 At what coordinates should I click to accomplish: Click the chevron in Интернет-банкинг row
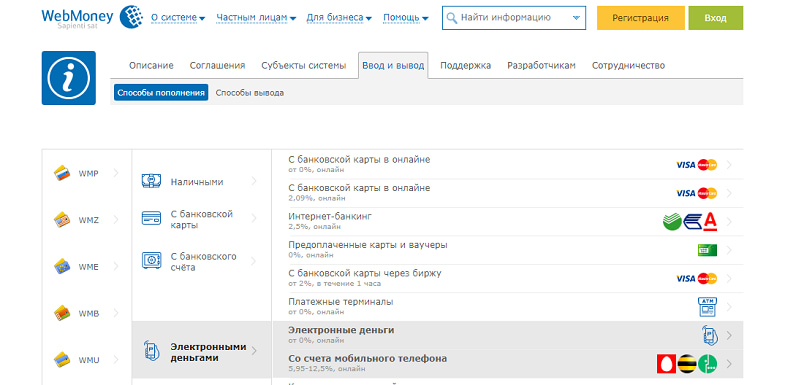pyautogui.click(x=729, y=221)
